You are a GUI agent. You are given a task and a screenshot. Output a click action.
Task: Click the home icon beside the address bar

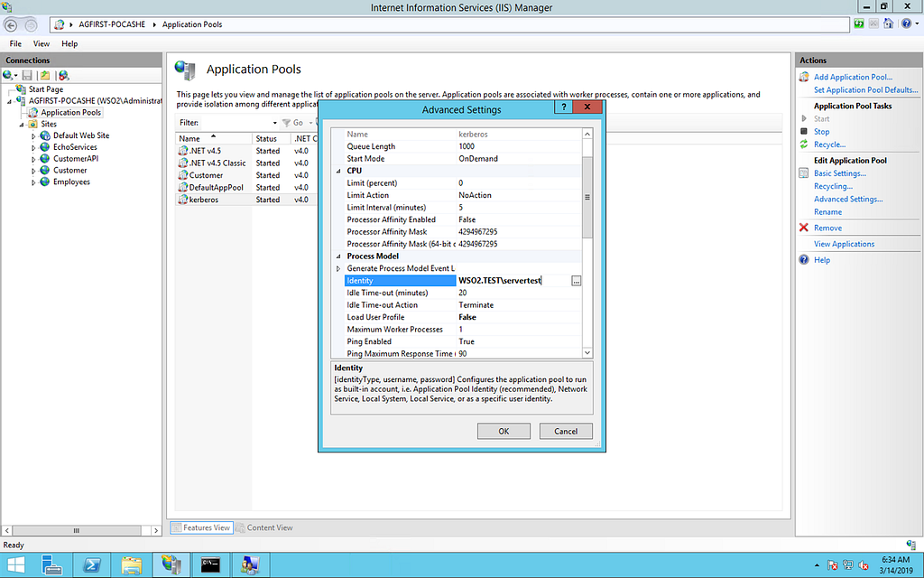[x=888, y=23]
